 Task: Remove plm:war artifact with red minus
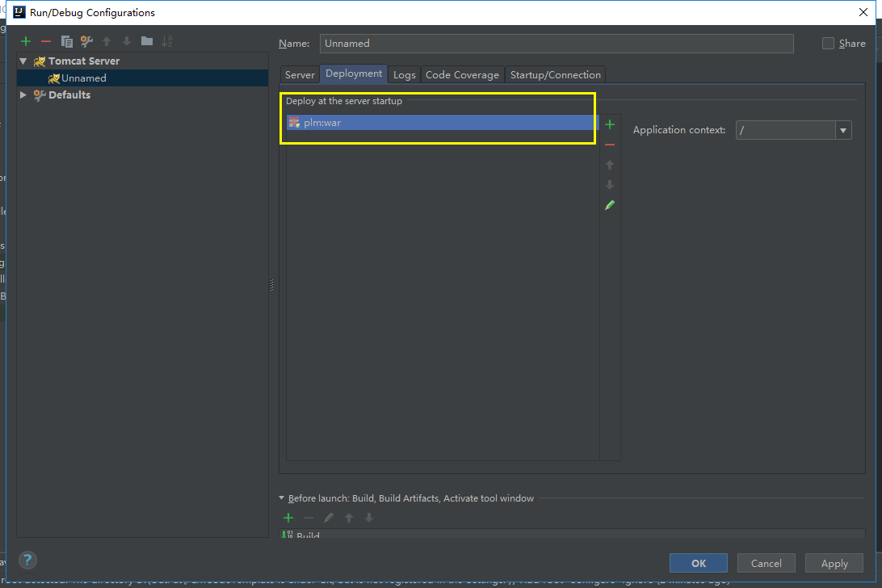click(x=610, y=145)
